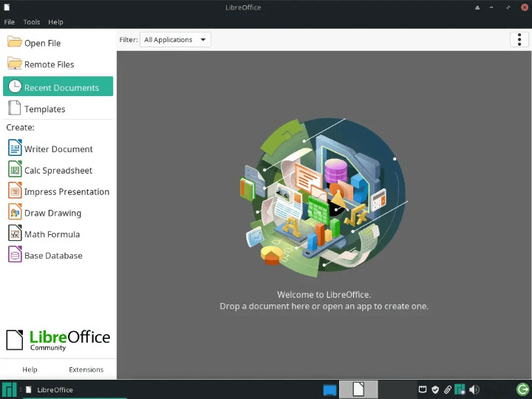
Task: Open the Manjaro settings tray icon
Action: click(x=460, y=389)
